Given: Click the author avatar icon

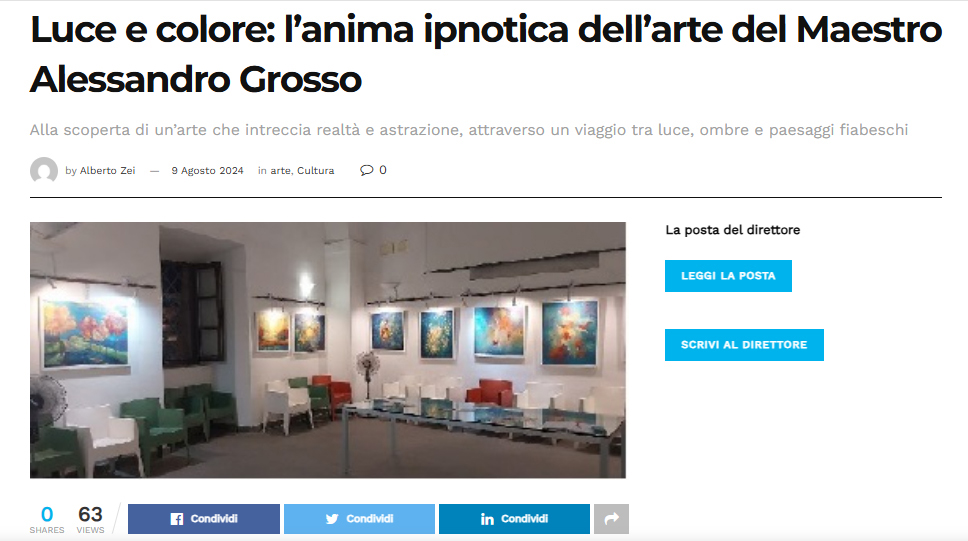Looking at the screenshot, I should coord(44,170).
